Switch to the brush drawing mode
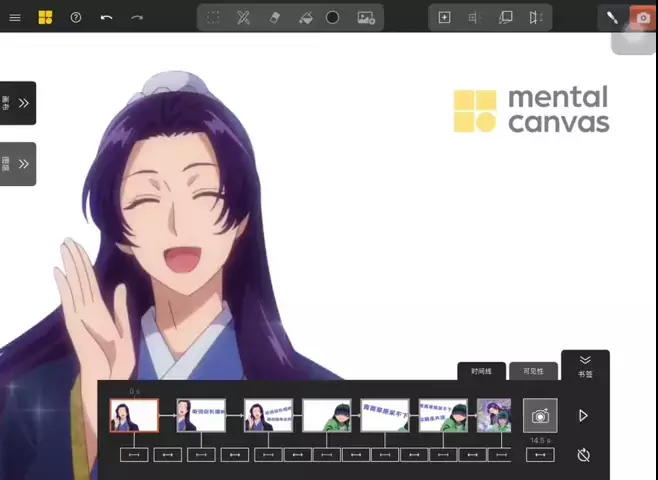Viewport: 658px width, 480px height. click(612, 18)
